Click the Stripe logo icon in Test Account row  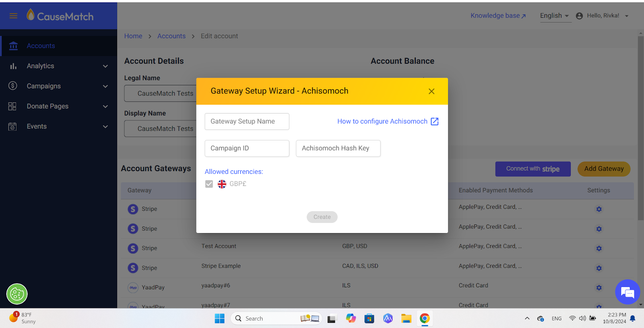tap(133, 248)
